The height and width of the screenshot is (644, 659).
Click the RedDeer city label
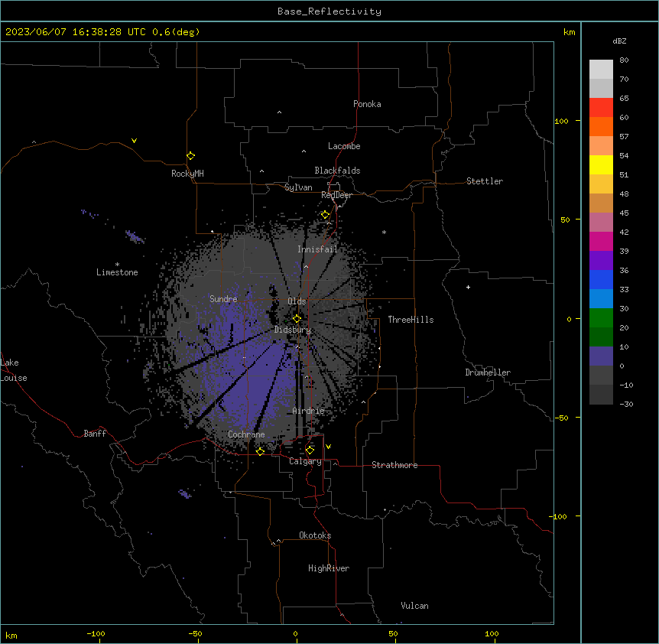336,195
